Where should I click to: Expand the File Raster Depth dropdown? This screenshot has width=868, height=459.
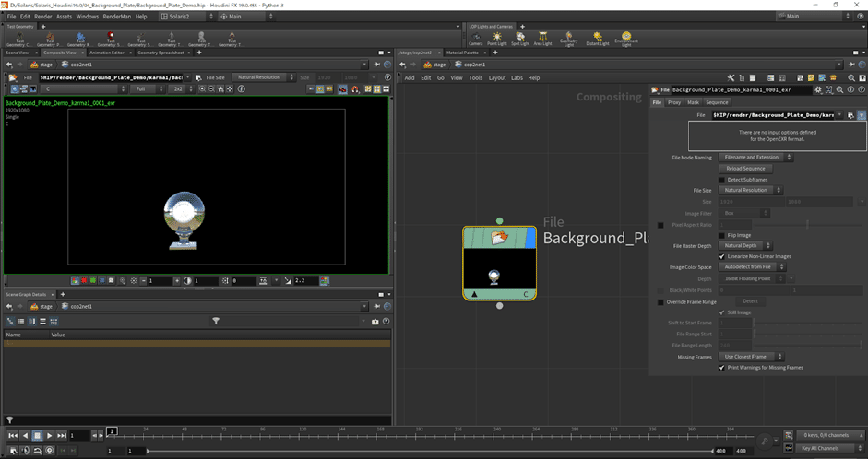743,246
